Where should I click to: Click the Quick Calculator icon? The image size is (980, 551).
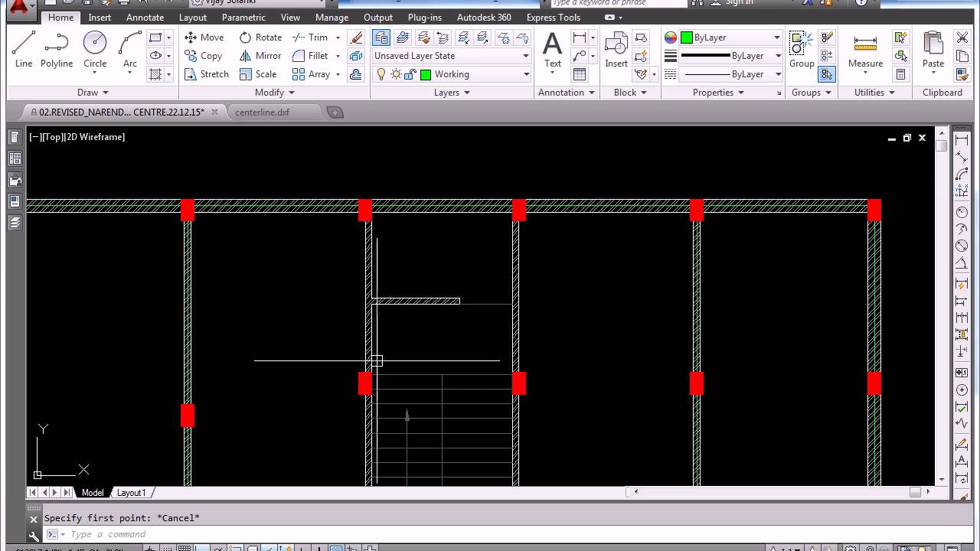tap(901, 73)
